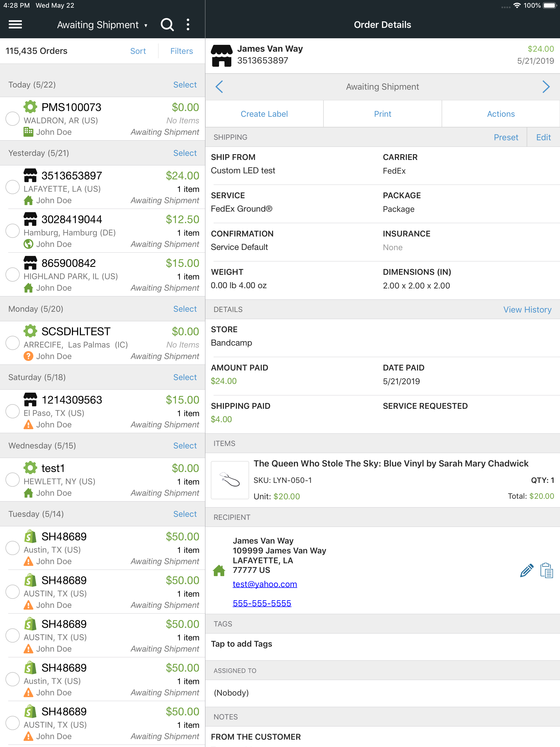Open the three-dot overflow menu

[188, 24]
